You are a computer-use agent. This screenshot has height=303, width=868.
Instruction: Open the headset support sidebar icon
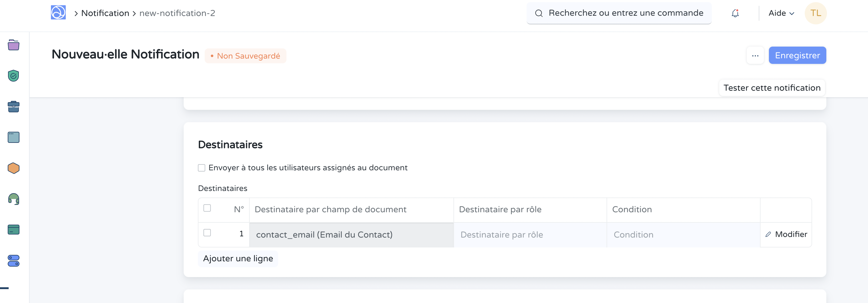coord(14,199)
